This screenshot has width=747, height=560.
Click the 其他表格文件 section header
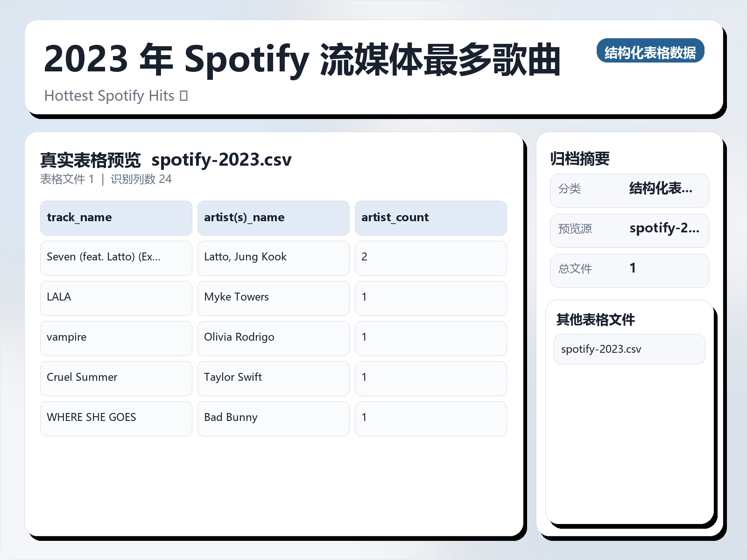click(x=596, y=320)
